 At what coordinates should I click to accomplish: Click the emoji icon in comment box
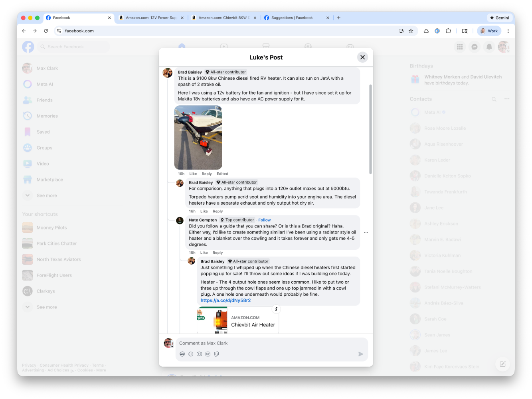coord(191,354)
